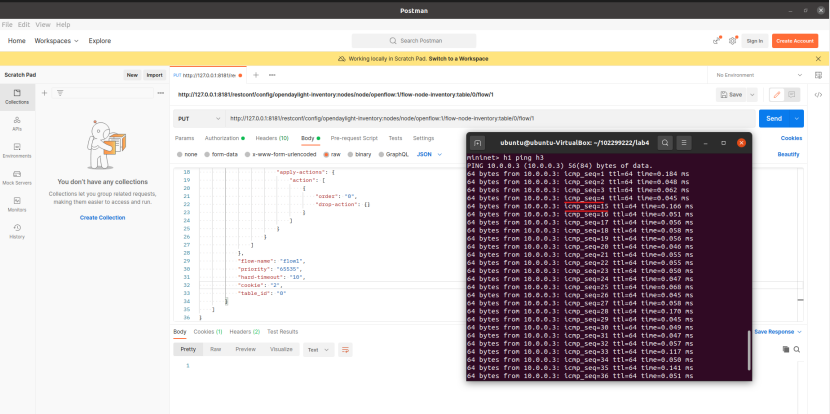
Task: Open the Test Results response tab
Action: click(283, 332)
